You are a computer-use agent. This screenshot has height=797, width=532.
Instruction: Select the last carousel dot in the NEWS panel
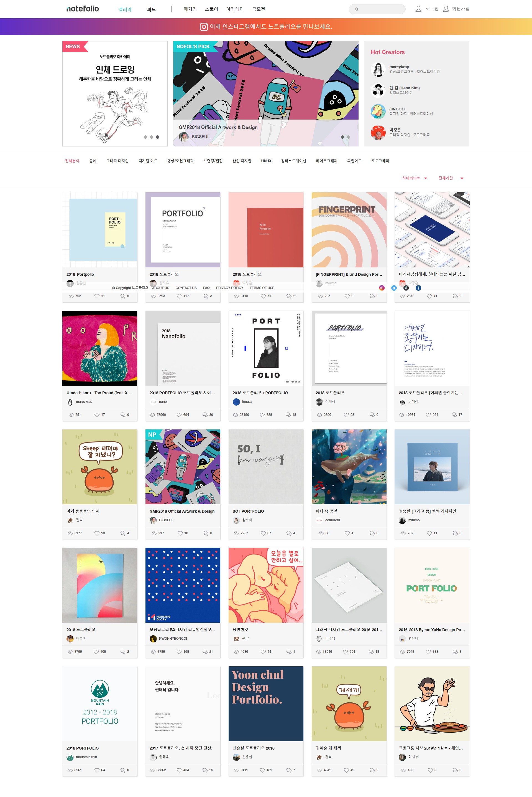(157, 137)
